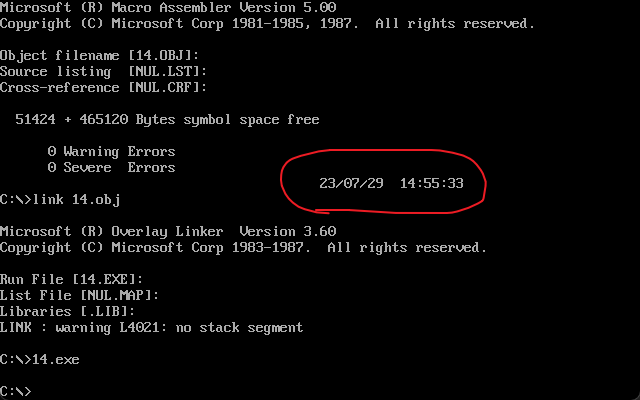
Task: Click the date 23/07/29 output
Action: [351, 183]
